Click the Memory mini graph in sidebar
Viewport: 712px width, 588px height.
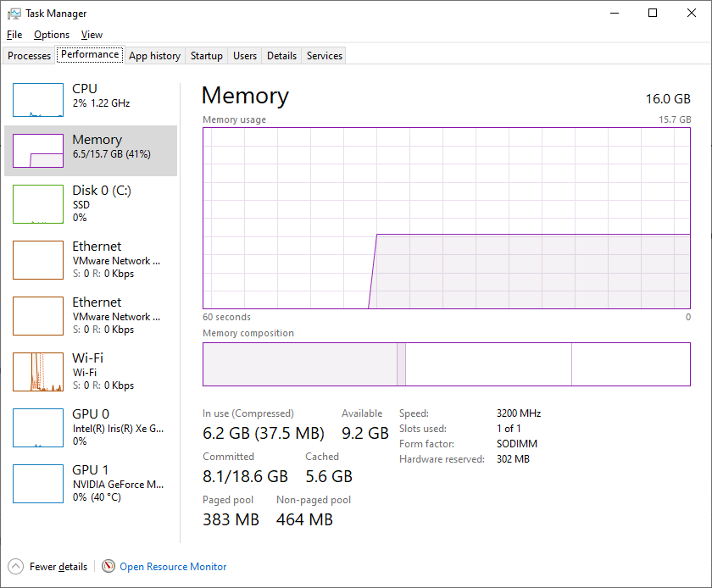(38, 151)
